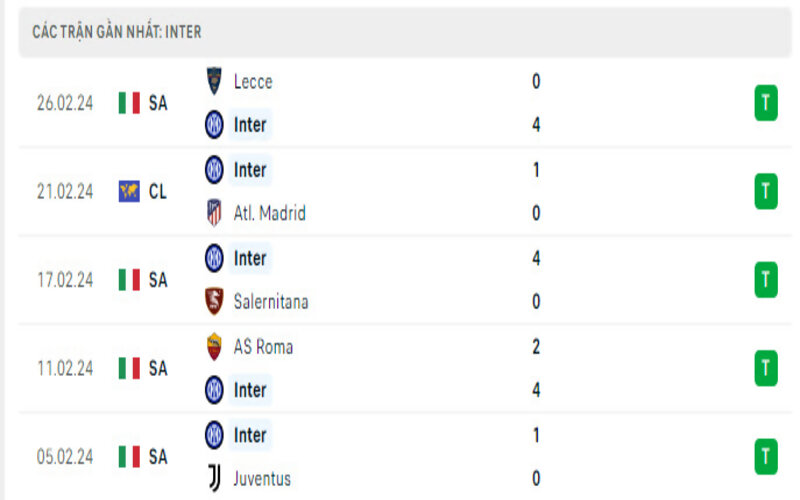Select the Salernitana club crest
Viewport: 800px width, 500px height.
point(214,301)
